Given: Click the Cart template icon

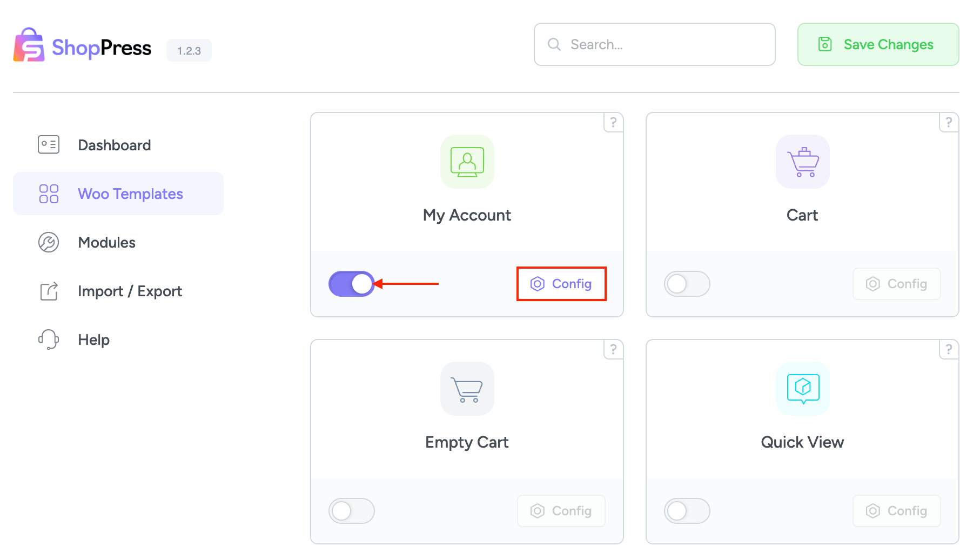Looking at the screenshot, I should click(x=802, y=162).
